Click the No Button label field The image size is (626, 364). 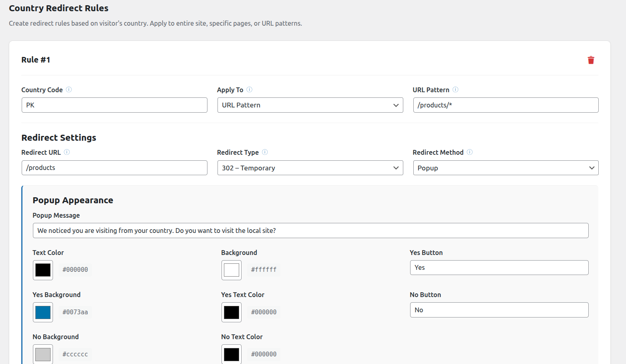(499, 310)
